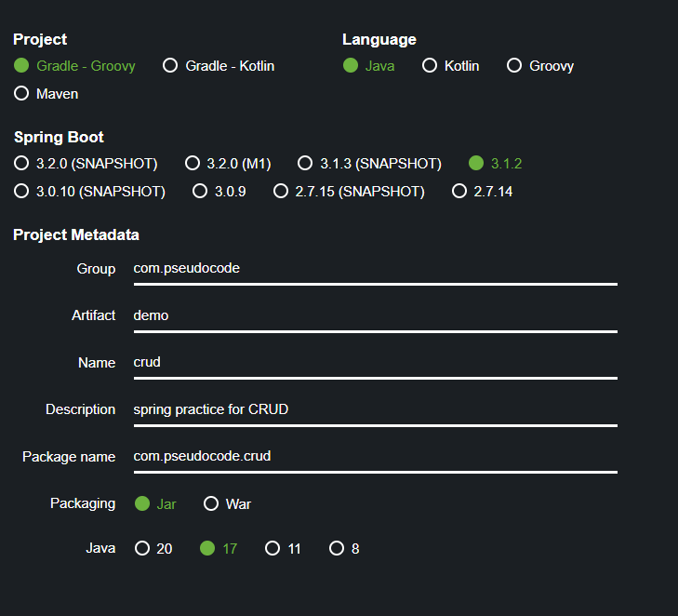Image resolution: width=678 pixels, height=616 pixels.
Task: Select Spring Boot 3.2.0 (M1)
Action: coord(228,164)
